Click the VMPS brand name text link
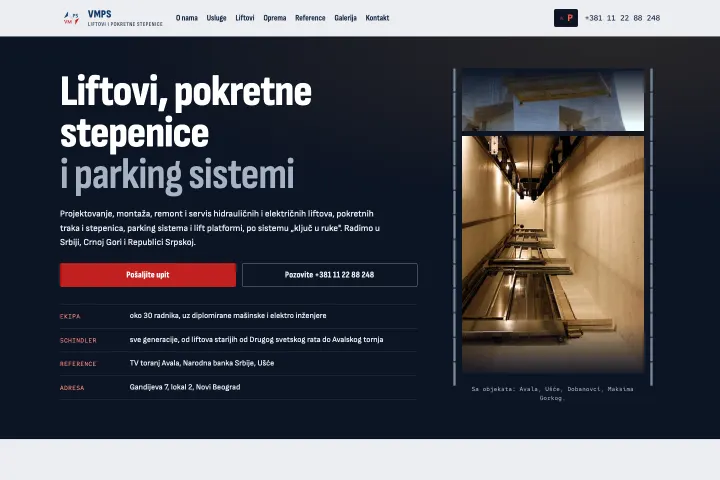This screenshot has width=720, height=480. pos(99,14)
